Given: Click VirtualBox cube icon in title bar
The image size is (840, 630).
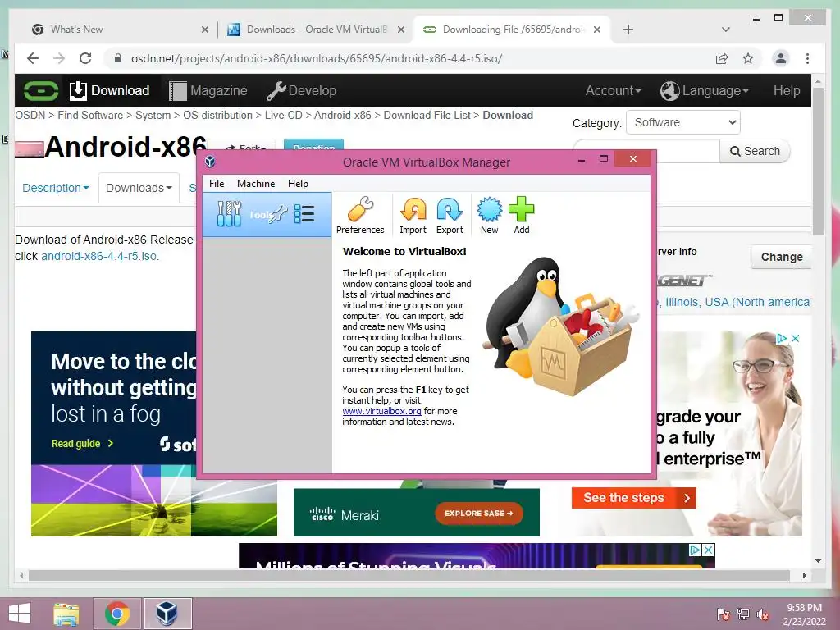Looking at the screenshot, I should click(210, 162).
